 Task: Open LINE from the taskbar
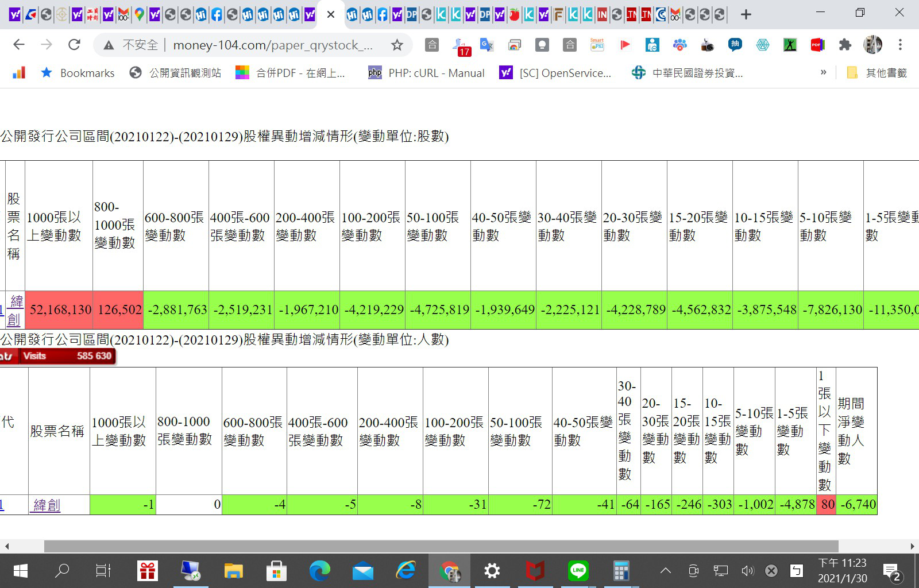pos(578,571)
